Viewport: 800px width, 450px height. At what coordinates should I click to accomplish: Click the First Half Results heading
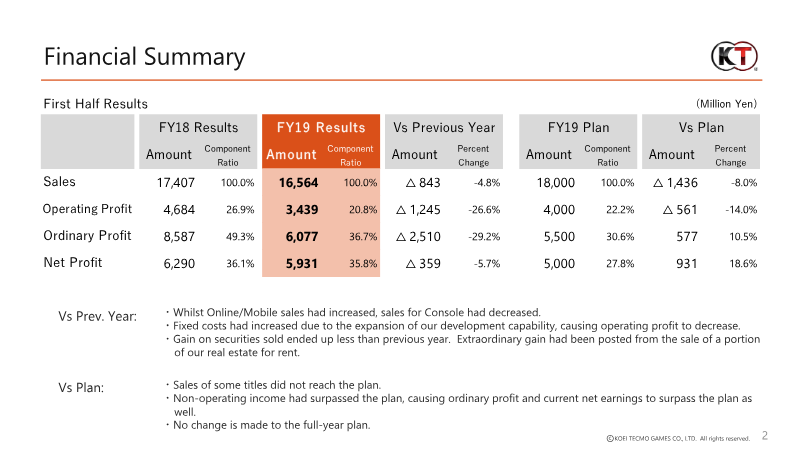95,104
